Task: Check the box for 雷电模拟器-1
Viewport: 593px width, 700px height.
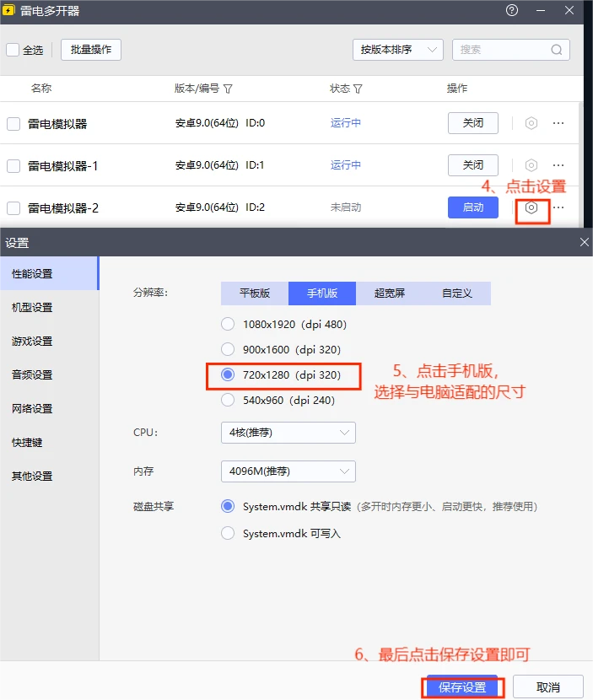Action: click(13, 166)
